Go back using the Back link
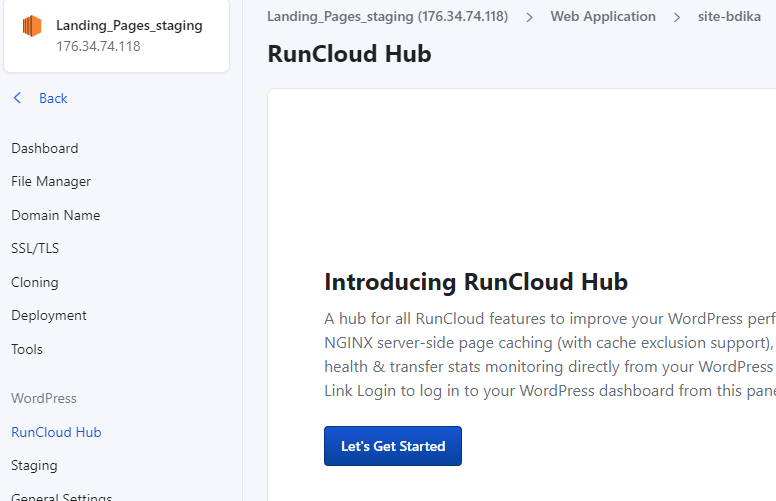This screenshot has height=501, width=776. point(53,98)
